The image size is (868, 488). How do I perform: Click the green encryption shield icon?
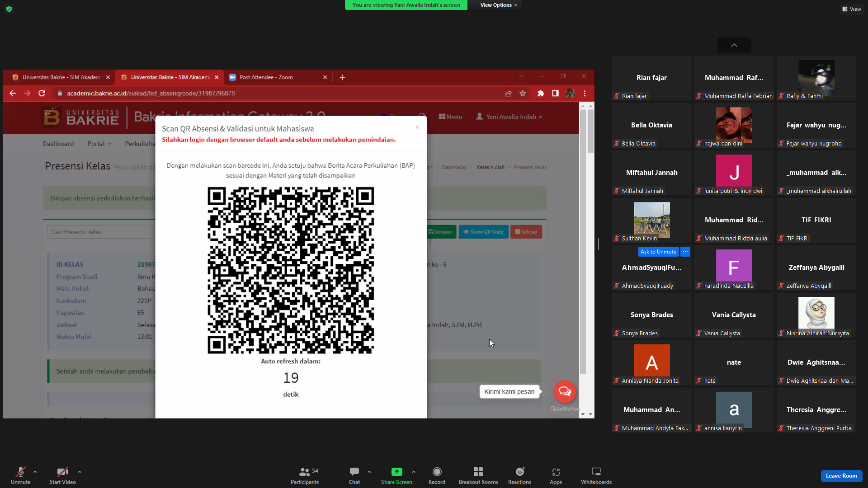tap(9, 9)
